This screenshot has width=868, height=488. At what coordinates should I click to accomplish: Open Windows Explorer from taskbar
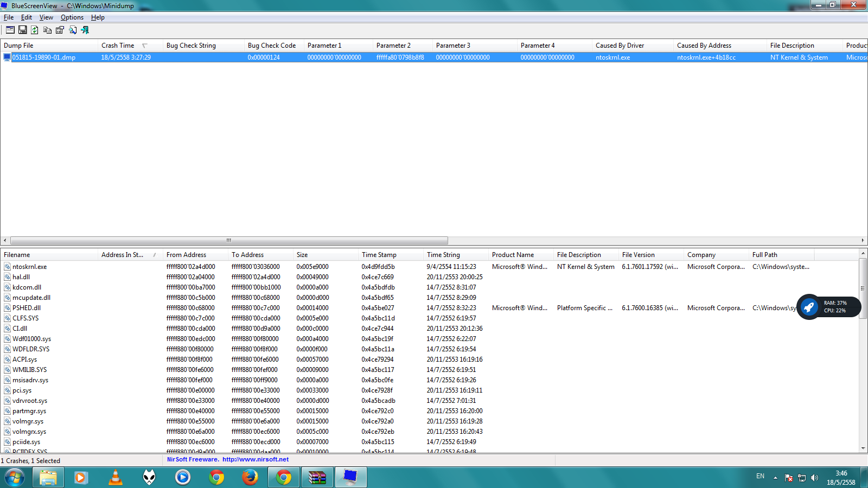click(x=48, y=478)
